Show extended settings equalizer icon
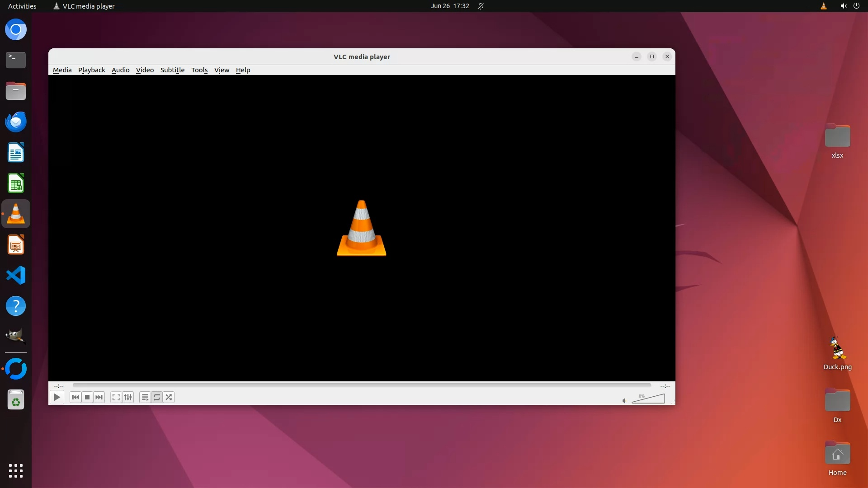The width and height of the screenshot is (868, 488). (128, 397)
